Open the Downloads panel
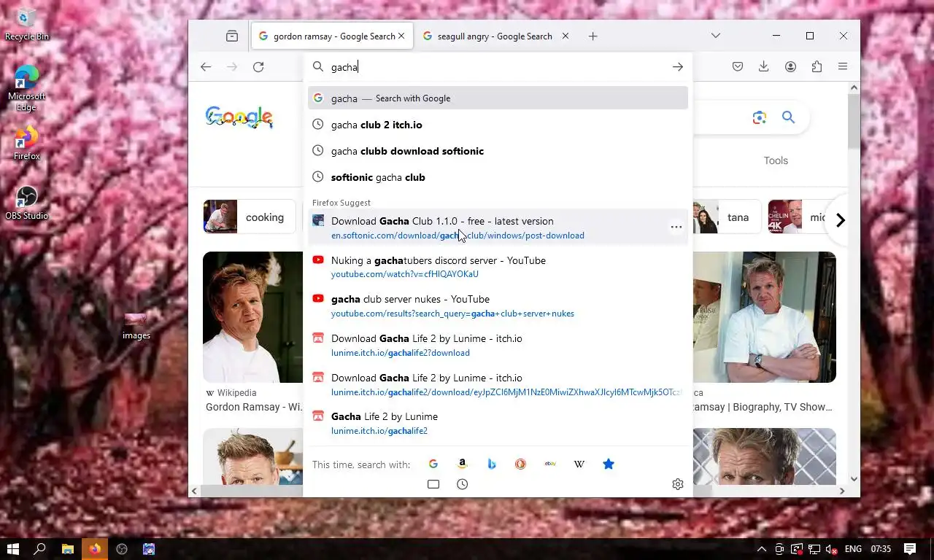This screenshot has width=934, height=560. [764, 67]
